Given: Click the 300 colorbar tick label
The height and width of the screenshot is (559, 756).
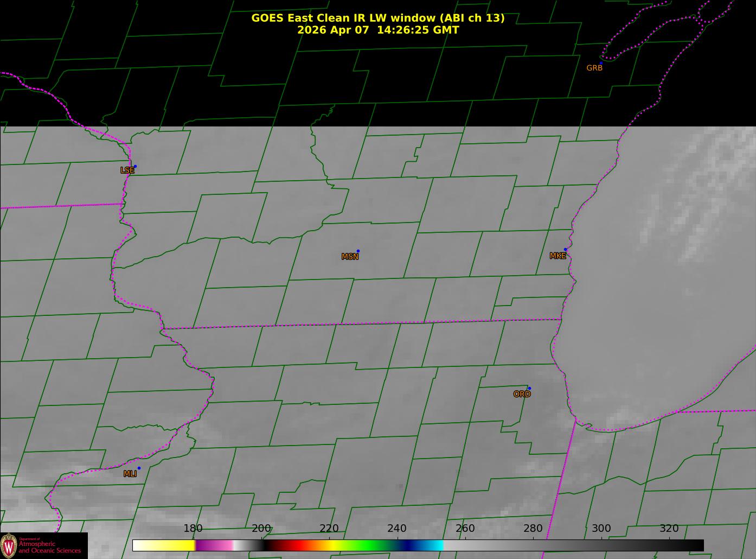Looking at the screenshot, I should (601, 528).
